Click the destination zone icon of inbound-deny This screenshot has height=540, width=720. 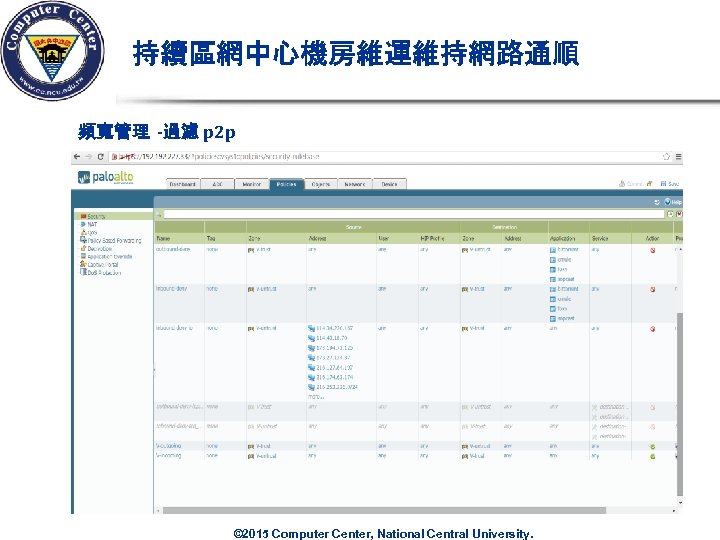click(x=465, y=290)
